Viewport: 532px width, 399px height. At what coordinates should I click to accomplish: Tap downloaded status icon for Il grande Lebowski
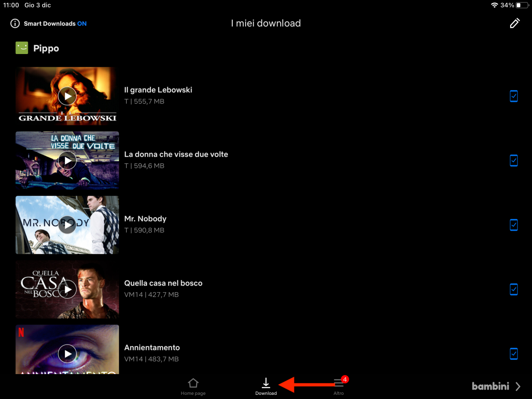tap(514, 96)
